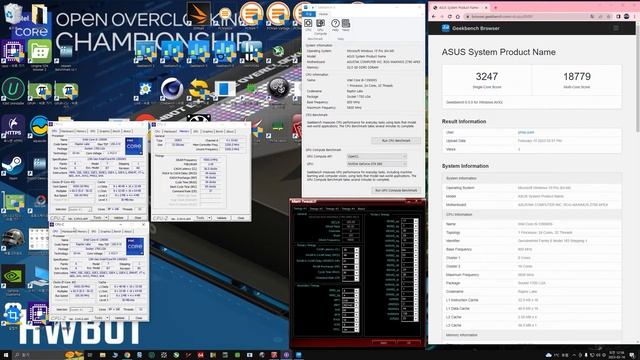Screen dimensions: 640x360
Task: Open the Cinebench desktop shortcut
Action: point(171,89)
